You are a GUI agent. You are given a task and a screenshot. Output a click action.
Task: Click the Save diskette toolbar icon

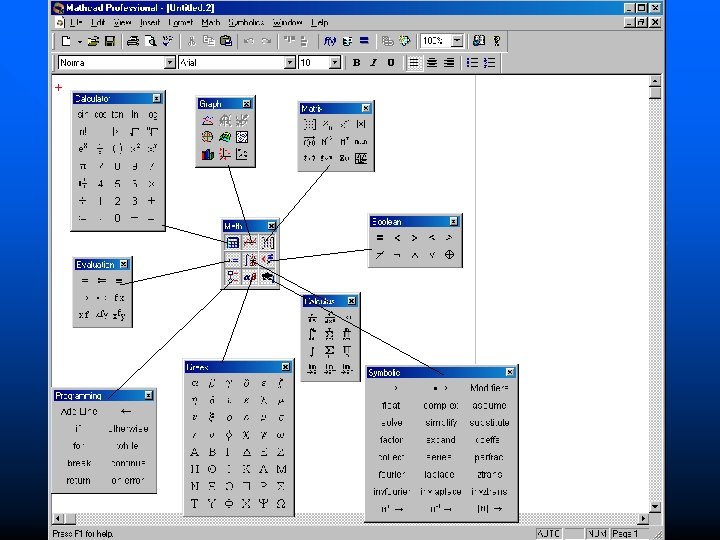pos(110,41)
